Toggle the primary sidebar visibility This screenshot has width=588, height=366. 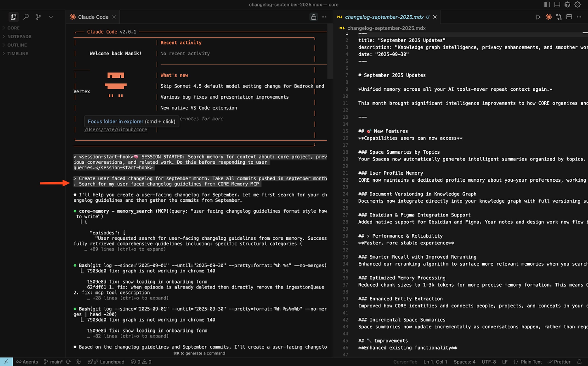click(547, 4)
